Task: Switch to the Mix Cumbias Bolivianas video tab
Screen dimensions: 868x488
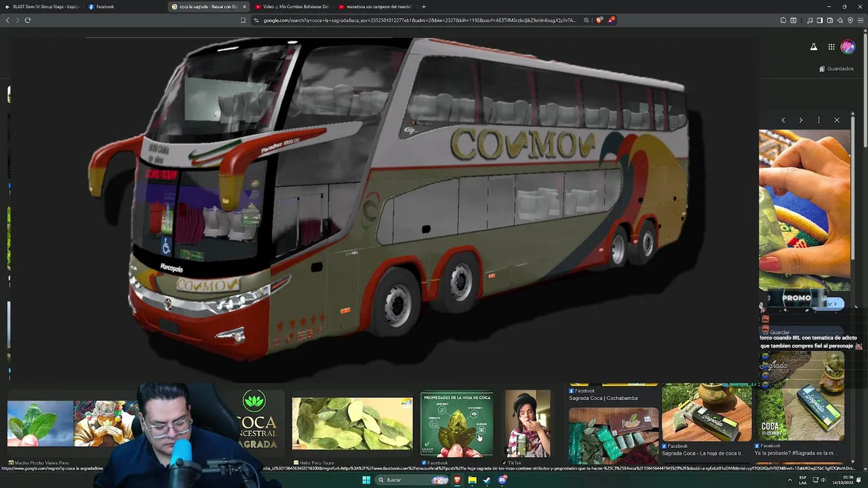Action: [293, 7]
